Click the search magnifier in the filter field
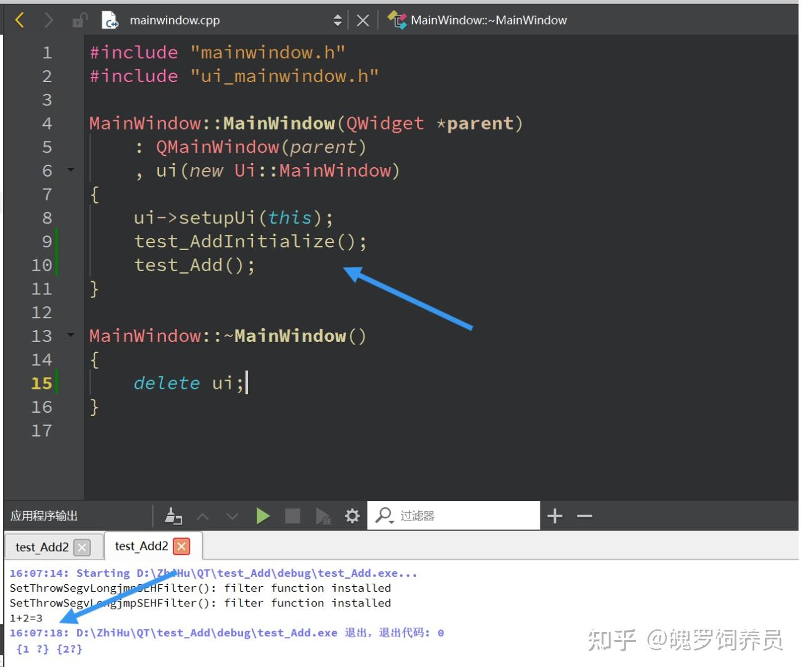804x672 pixels. (x=383, y=515)
